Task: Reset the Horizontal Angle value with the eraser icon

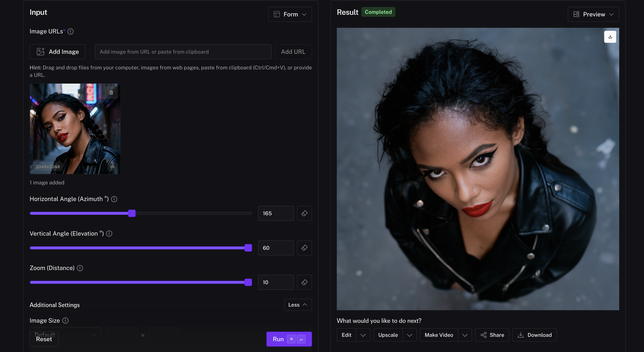Action: tap(304, 213)
